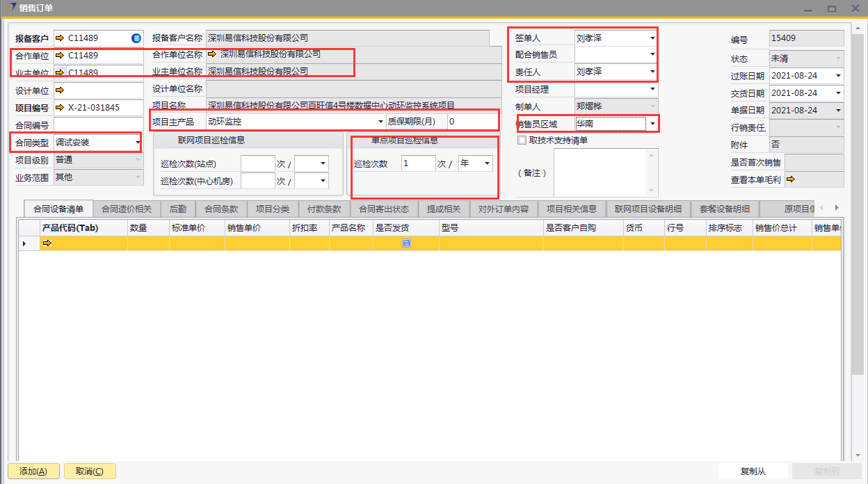Click the arrow icon in 合作单位名称 field
868x484 pixels.
[x=212, y=54]
